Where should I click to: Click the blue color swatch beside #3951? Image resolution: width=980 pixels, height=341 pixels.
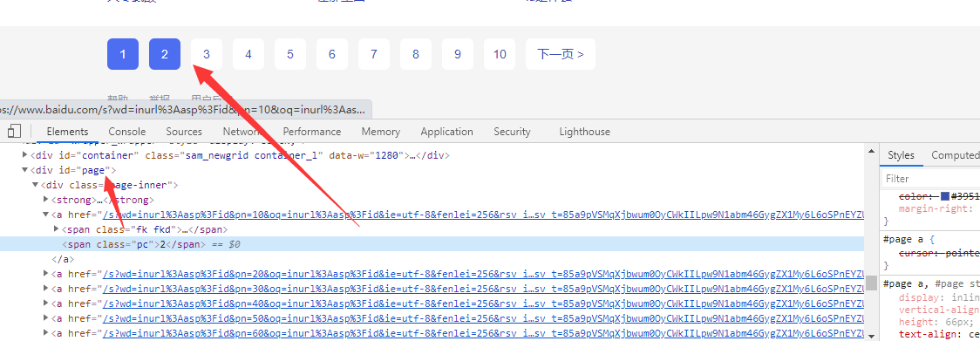click(944, 196)
